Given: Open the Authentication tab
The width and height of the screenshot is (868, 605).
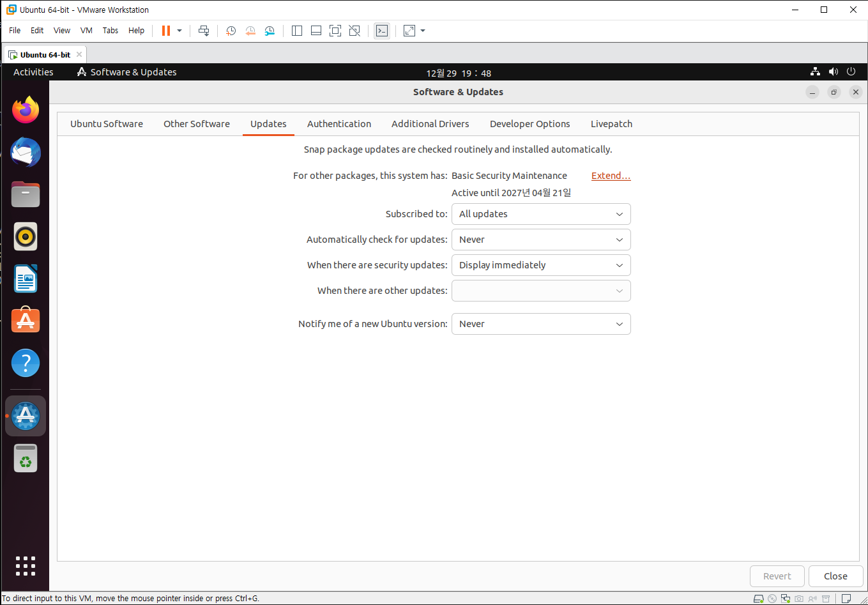Looking at the screenshot, I should (339, 124).
